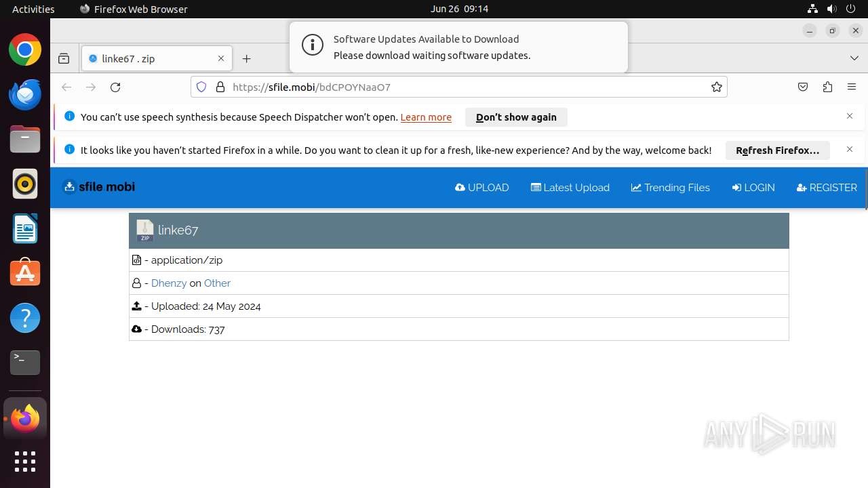Click the Software Updates Available notification
Image resolution: width=868 pixels, height=488 pixels.
458,47
